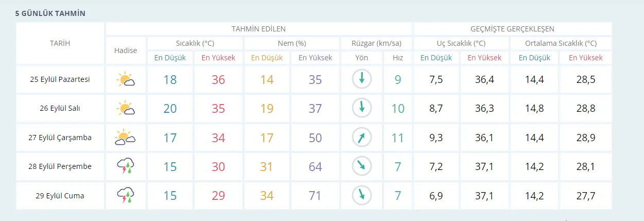
Task: Click the 5 GÜNLÜK TAHMİN title
Action: pyautogui.click(x=50, y=13)
